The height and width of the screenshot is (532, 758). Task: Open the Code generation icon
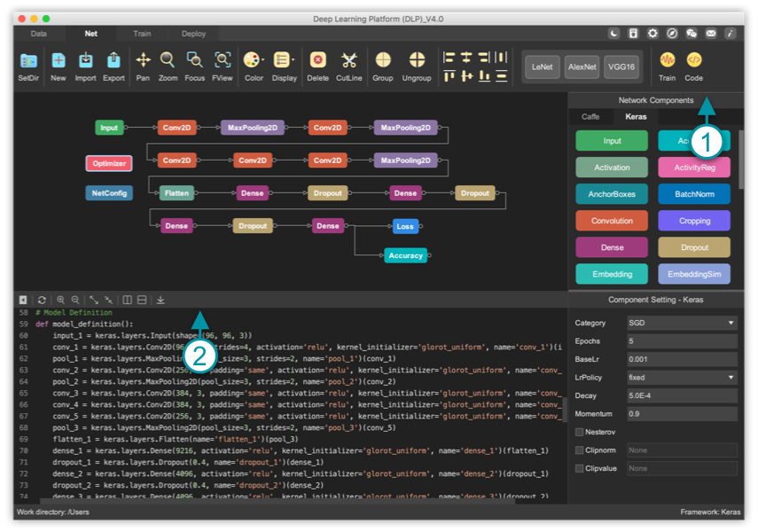pos(694,61)
